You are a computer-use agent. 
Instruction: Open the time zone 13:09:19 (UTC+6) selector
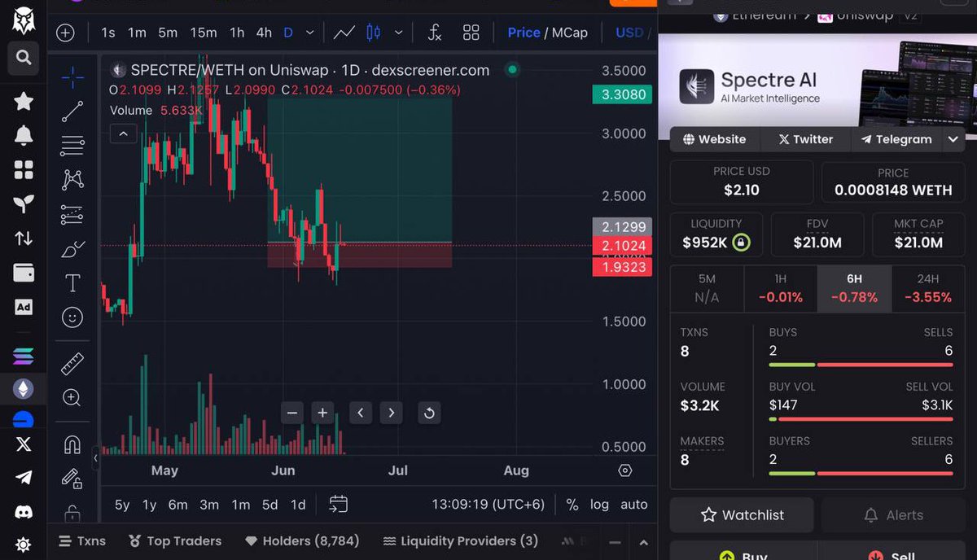pyautogui.click(x=488, y=505)
